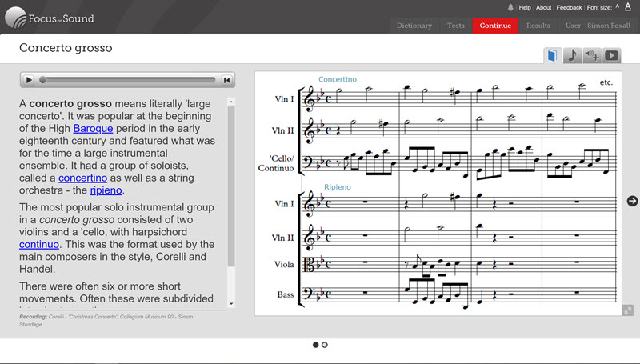Click the text scrollbar up arrow
Viewport: 640px width, 364px height.
pos(231,101)
